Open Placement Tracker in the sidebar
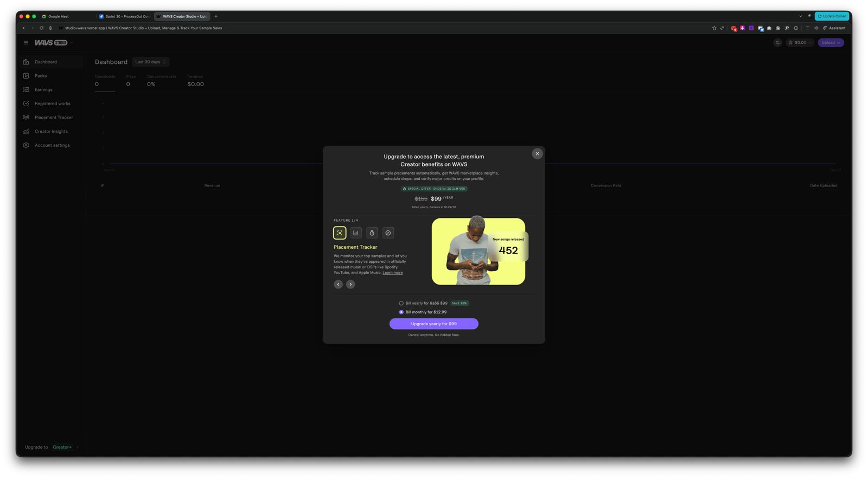Image resolution: width=868 pixels, height=478 pixels. 52,118
